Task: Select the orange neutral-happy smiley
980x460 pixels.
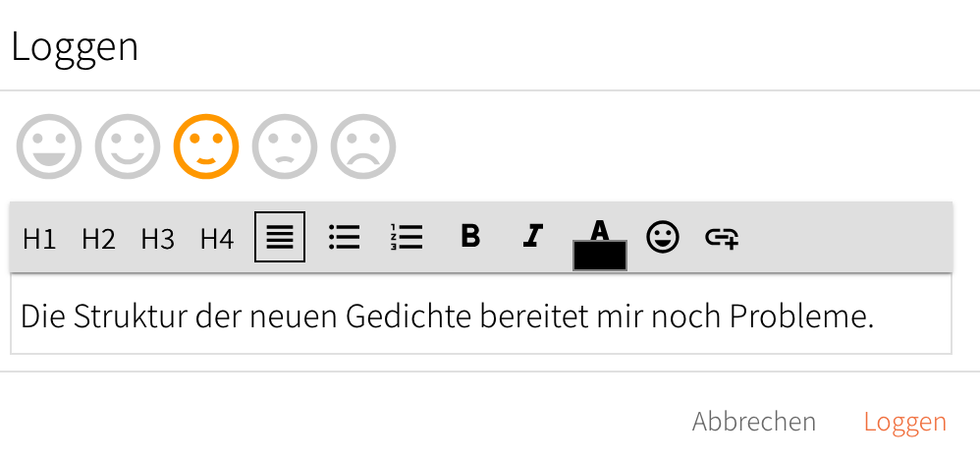Action: (x=206, y=146)
